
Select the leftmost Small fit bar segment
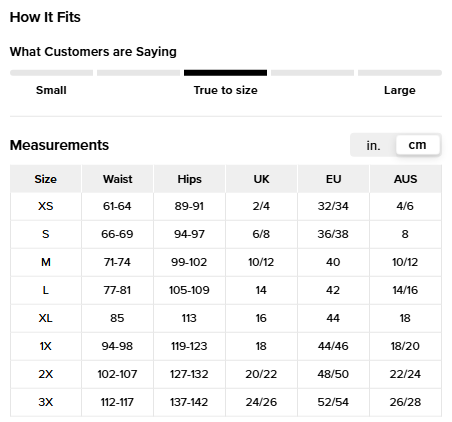(51, 73)
